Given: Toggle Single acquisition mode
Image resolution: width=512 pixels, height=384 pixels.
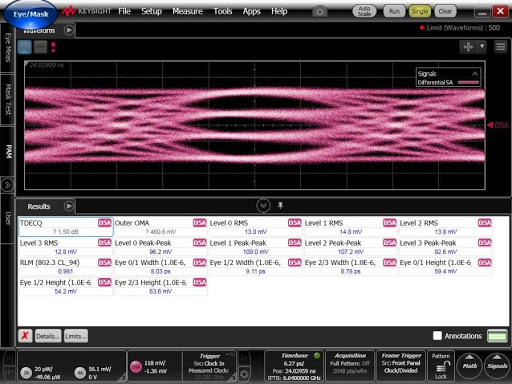Looking at the screenshot, I should [x=420, y=11].
